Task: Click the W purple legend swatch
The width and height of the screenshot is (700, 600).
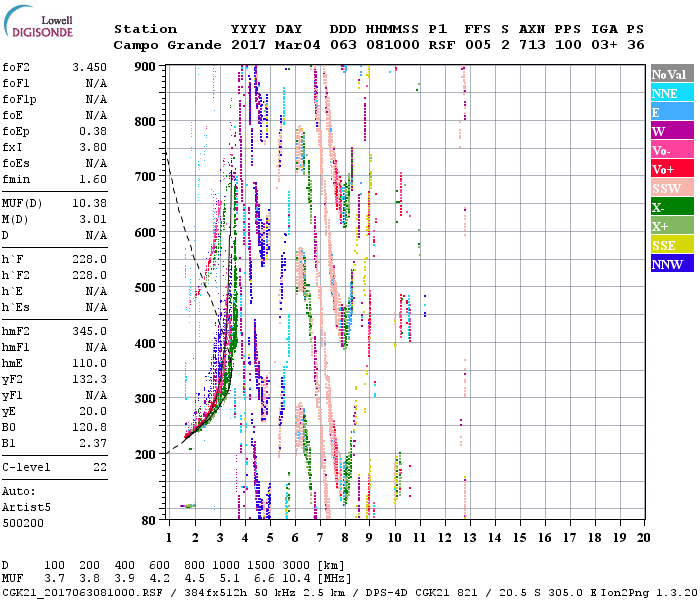Action: (672, 131)
